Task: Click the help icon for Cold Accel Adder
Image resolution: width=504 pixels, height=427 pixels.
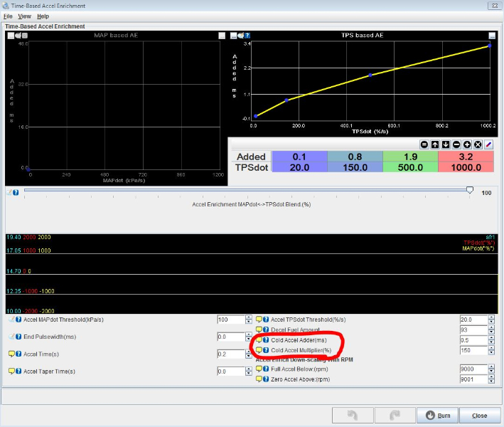Action: [266, 339]
